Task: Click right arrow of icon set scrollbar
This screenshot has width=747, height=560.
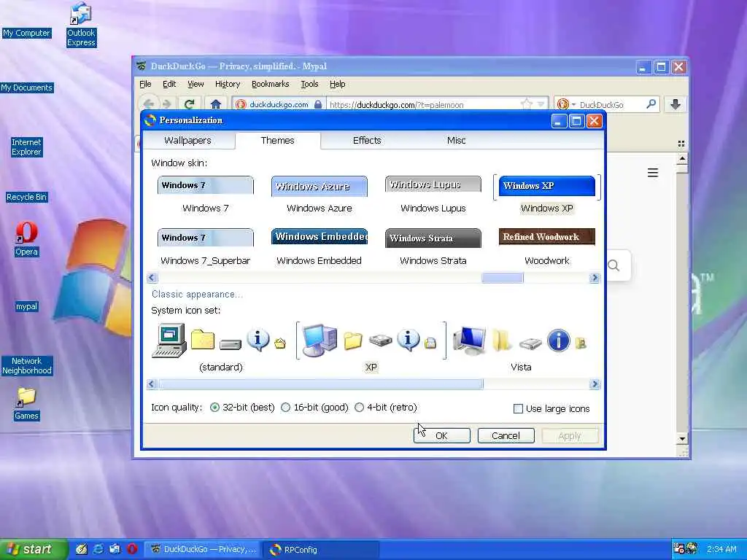Action: tap(595, 384)
